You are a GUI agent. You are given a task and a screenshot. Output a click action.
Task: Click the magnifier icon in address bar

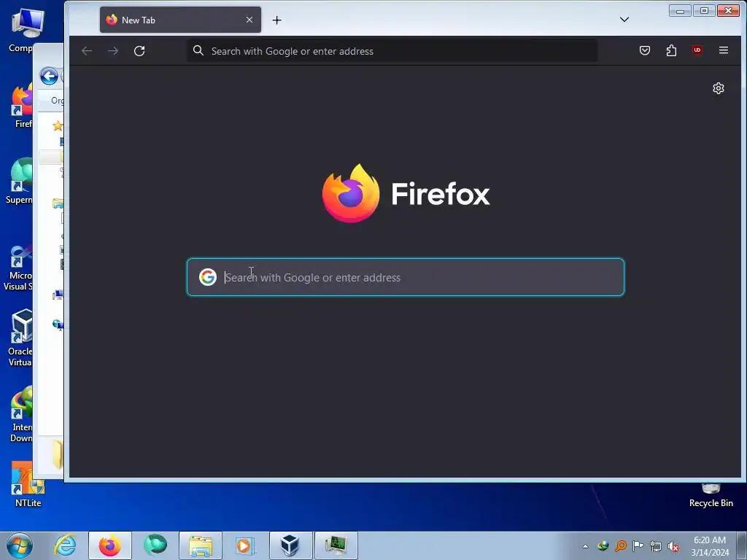[x=198, y=51]
